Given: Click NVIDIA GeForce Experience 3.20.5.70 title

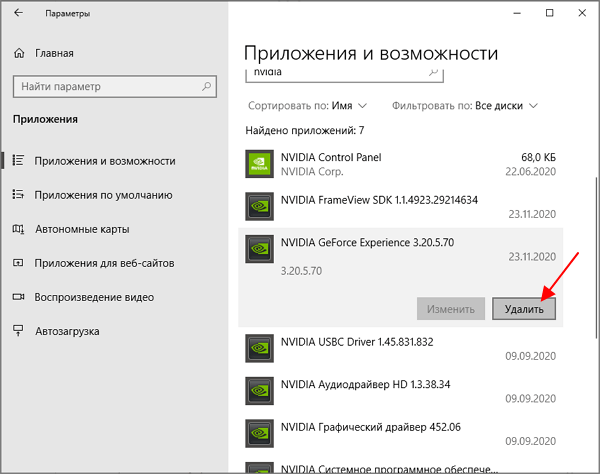Looking at the screenshot, I should pos(367,243).
